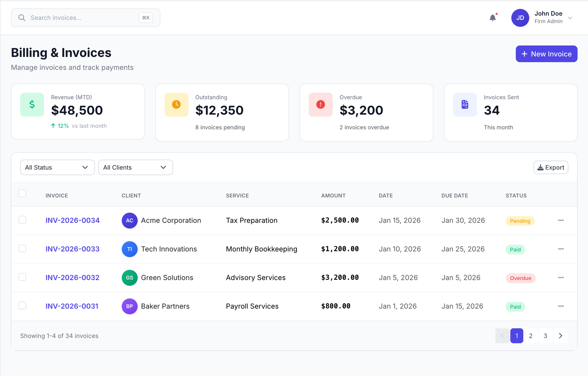Open actions menu for INV-2026-0034
The image size is (588, 376).
pyautogui.click(x=561, y=220)
